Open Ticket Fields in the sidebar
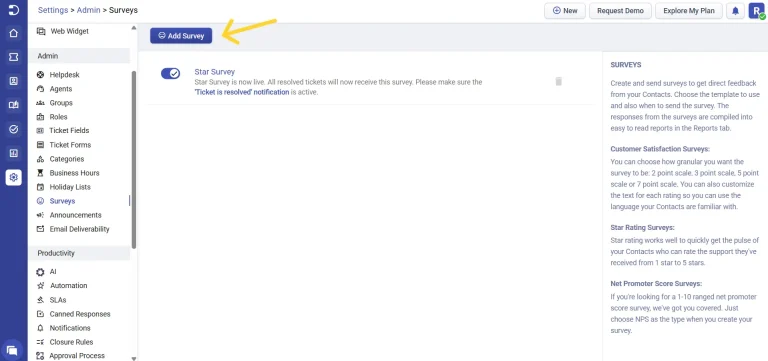The width and height of the screenshot is (768, 361). pos(69,131)
